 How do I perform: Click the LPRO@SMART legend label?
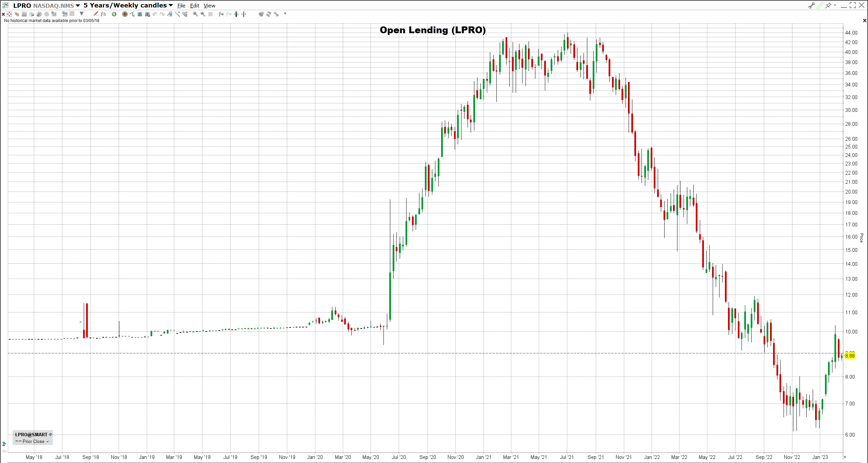point(31,435)
